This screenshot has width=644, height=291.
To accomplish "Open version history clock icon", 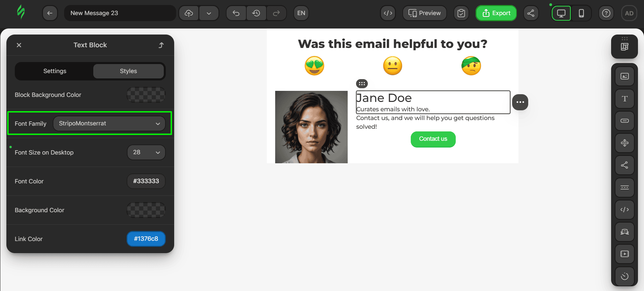I will (256, 13).
